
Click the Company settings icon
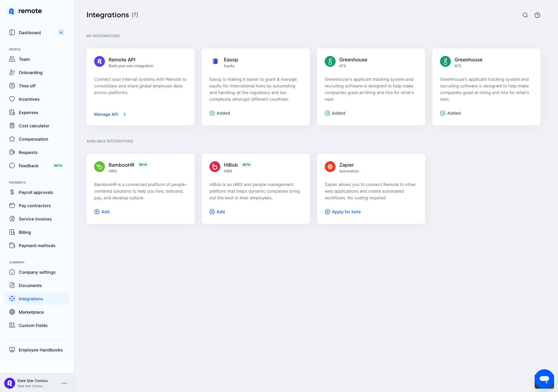point(12,272)
